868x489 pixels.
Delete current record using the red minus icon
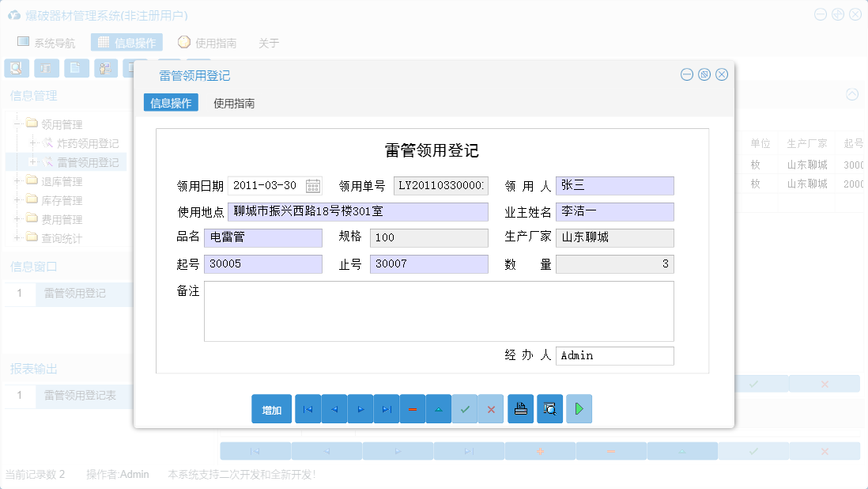point(412,408)
